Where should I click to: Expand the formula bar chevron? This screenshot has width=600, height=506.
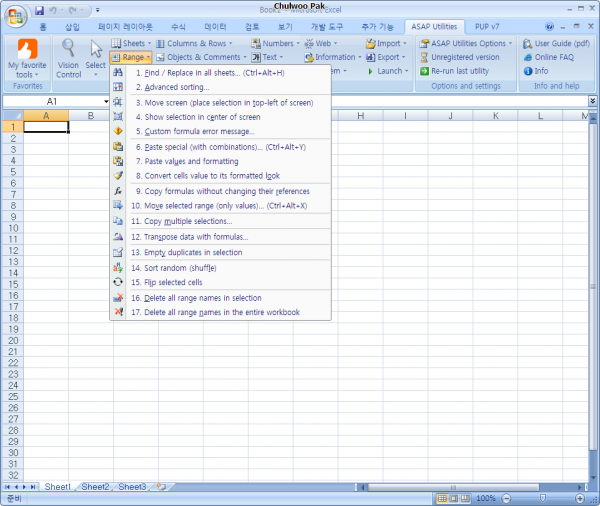coord(592,101)
